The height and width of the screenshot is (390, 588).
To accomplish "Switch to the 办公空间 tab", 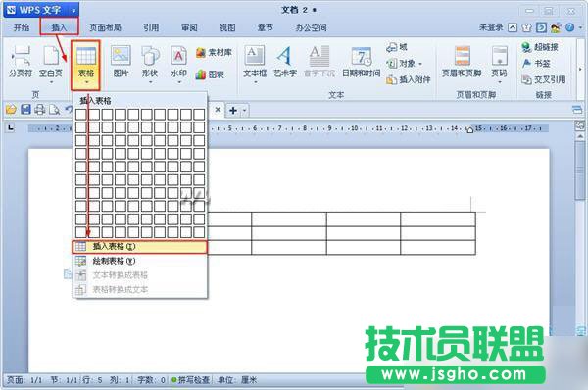I will point(311,27).
